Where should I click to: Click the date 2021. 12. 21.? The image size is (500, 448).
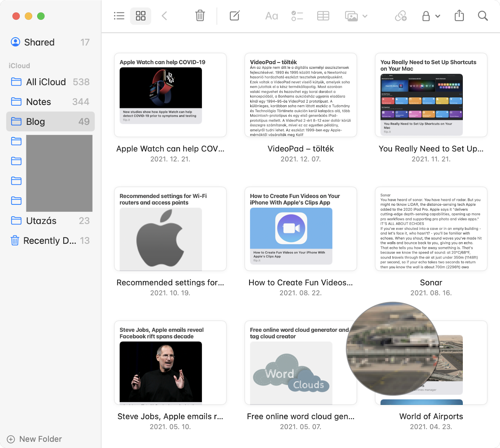pos(170,159)
